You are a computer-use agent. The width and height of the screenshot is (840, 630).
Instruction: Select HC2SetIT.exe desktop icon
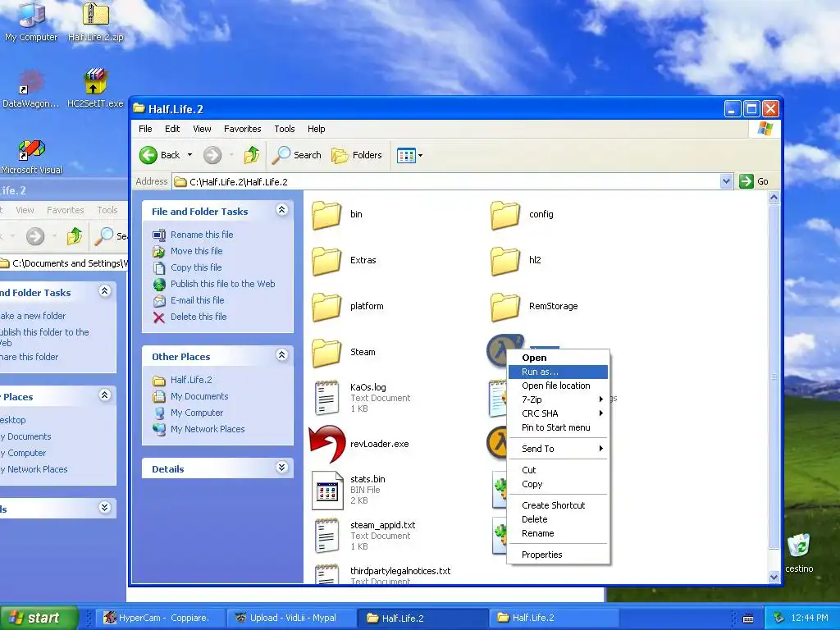(x=95, y=89)
